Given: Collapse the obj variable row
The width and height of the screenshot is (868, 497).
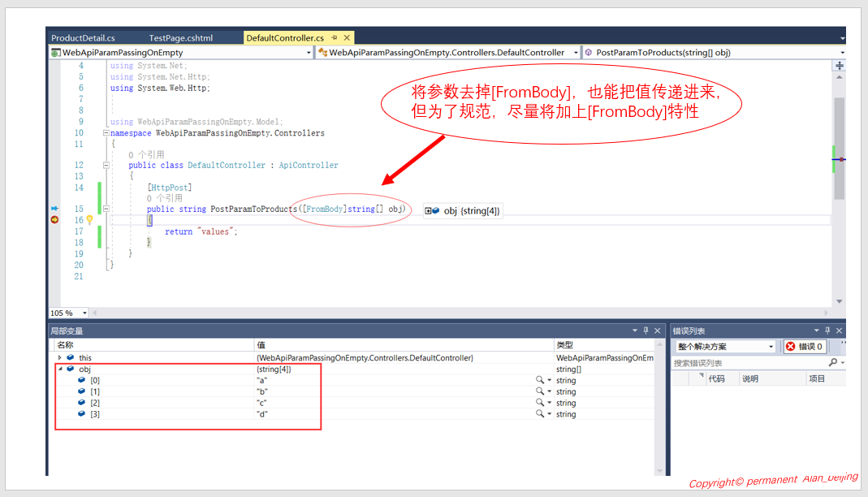Looking at the screenshot, I should tap(60, 370).
